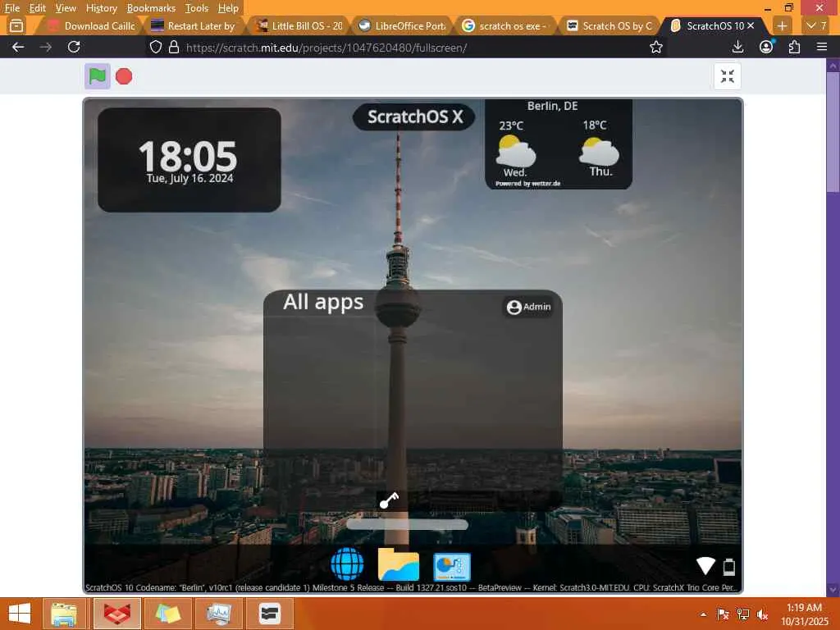This screenshot has width=840, height=630.
Task: Open the Bookmarks menu
Action: click(x=151, y=8)
